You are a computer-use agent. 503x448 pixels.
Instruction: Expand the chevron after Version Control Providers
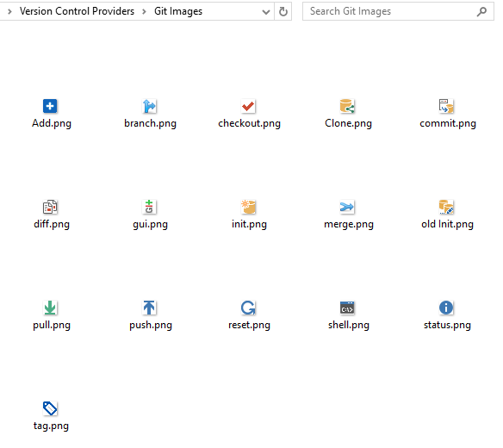(x=144, y=11)
